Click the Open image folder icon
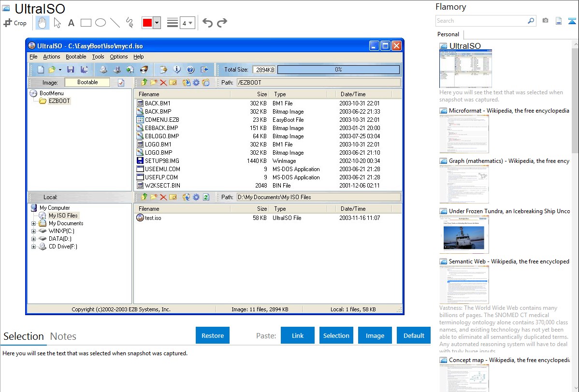The width and height of the screenshot is (579, 392). point(52,70)
